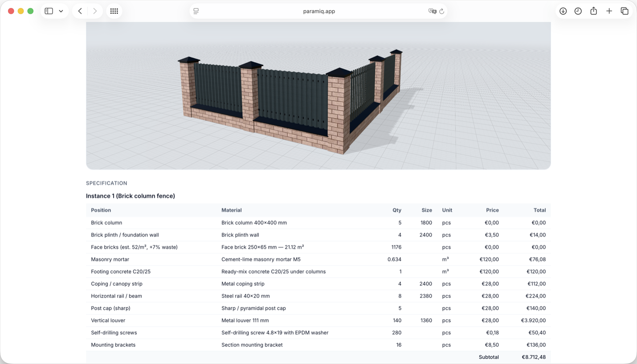Screen dimensions: 637x364
Task: Click the Share icon
Action: click(594, 11)
